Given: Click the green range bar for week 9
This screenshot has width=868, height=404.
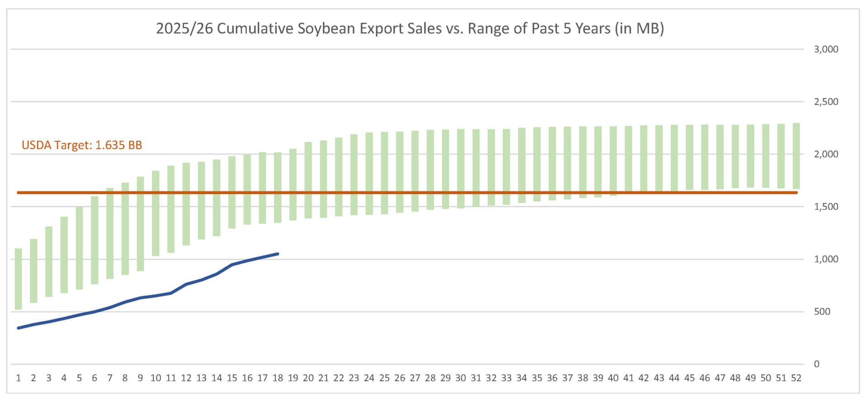Looking at the screenshot, I should point(140,224).
